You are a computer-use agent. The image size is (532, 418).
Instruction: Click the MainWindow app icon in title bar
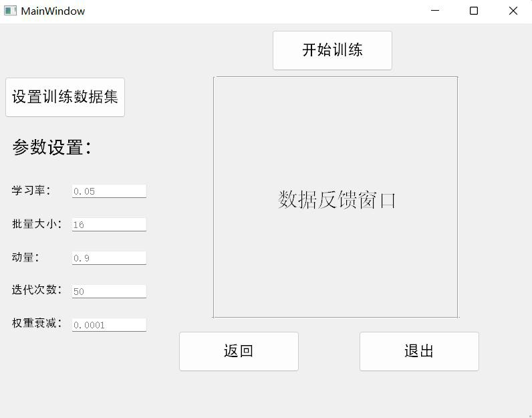[10, 11]
